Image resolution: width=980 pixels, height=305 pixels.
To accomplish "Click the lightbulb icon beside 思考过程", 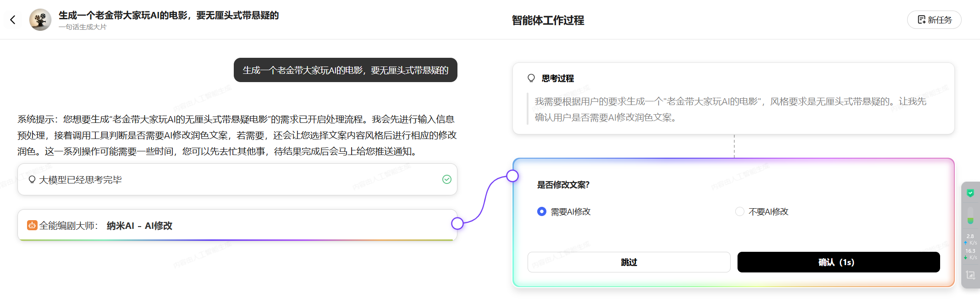I will (x=531, y=78).
